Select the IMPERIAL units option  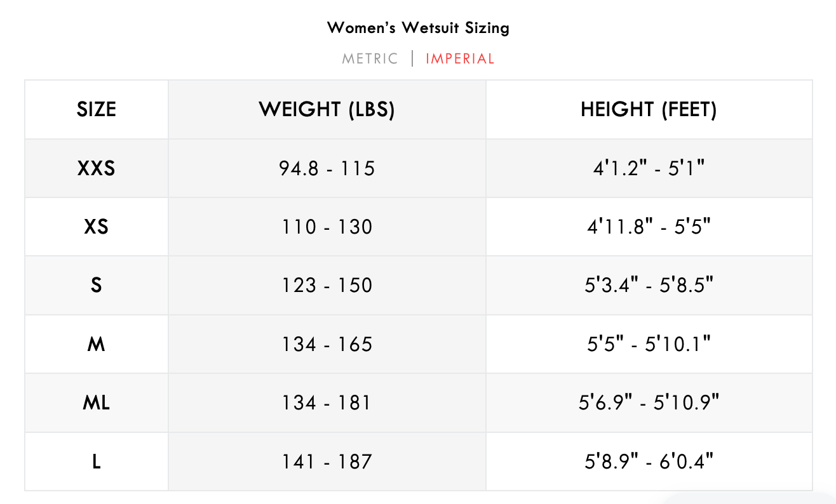[460, 59]
